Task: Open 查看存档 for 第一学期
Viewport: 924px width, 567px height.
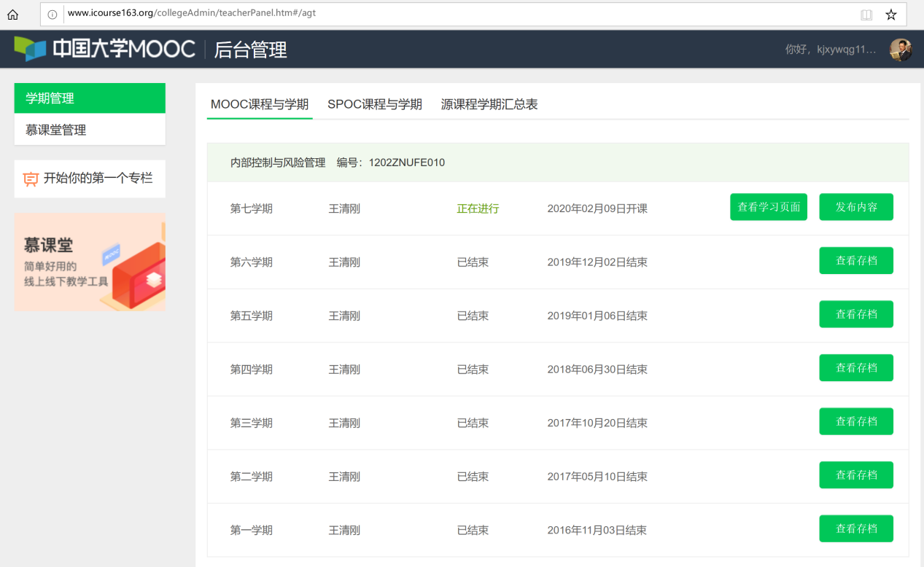Action: [855, 529]
